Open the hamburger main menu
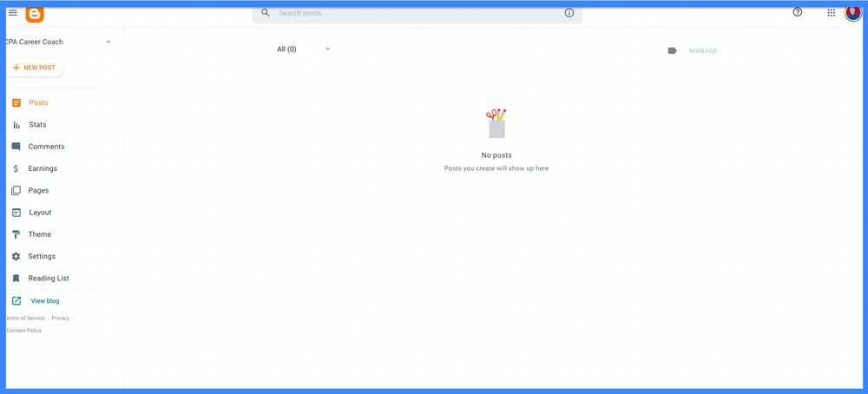This screenshot has width=868, height=394. (12, 13)
